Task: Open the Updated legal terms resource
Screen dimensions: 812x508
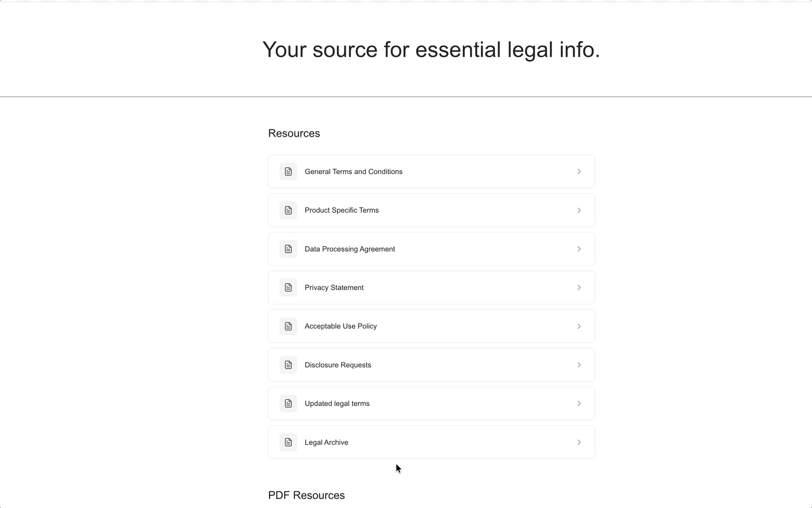Action: (431, 403)
